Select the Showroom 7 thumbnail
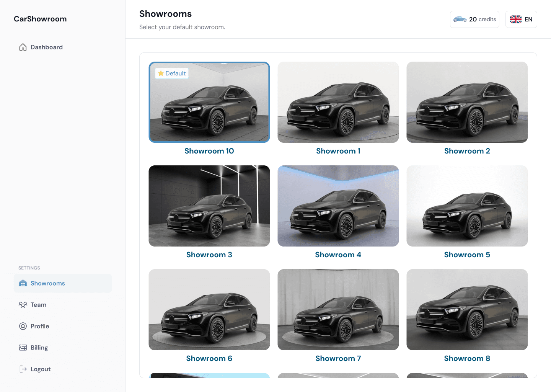The height and width of the screenshot is (392, 551). (x=338, y=310)
